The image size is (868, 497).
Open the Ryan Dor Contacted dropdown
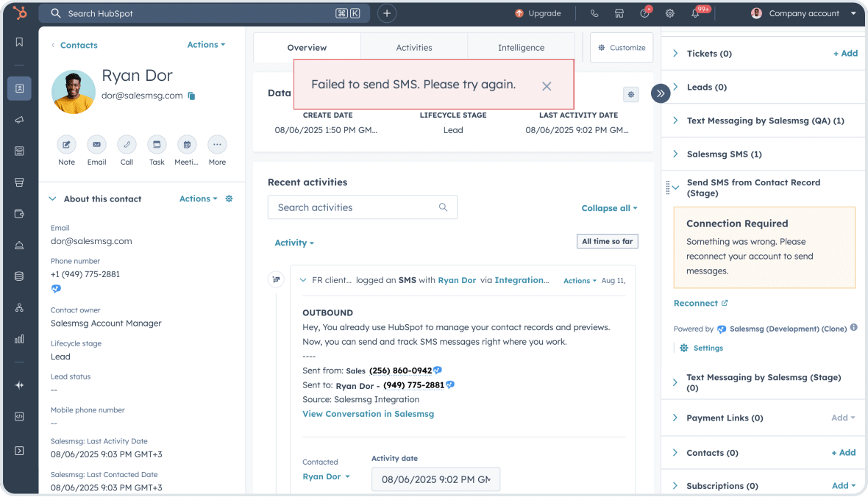[x=326, y=476]
